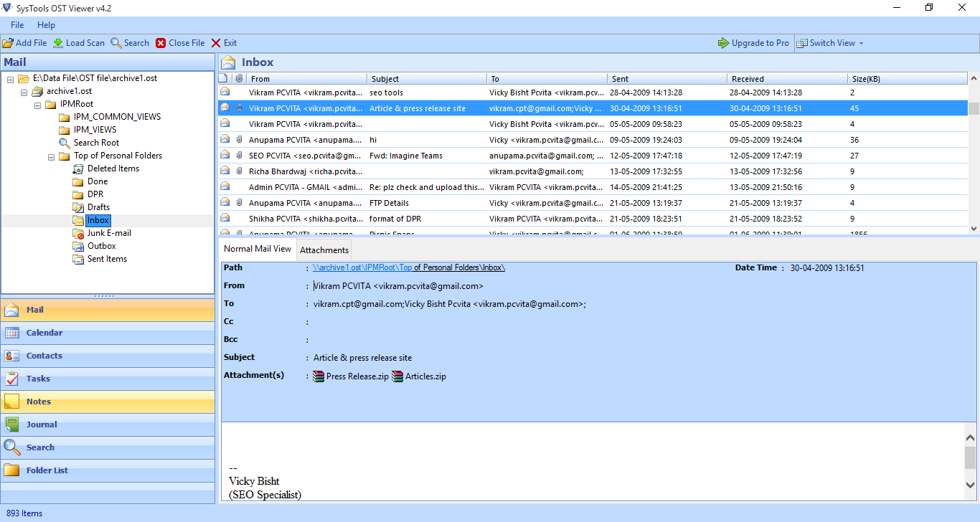The width and height of the screenshot is (980, 522).
Task: Click the mail list vertical scrollbar thumb
Action: click(x=974, y=108)
